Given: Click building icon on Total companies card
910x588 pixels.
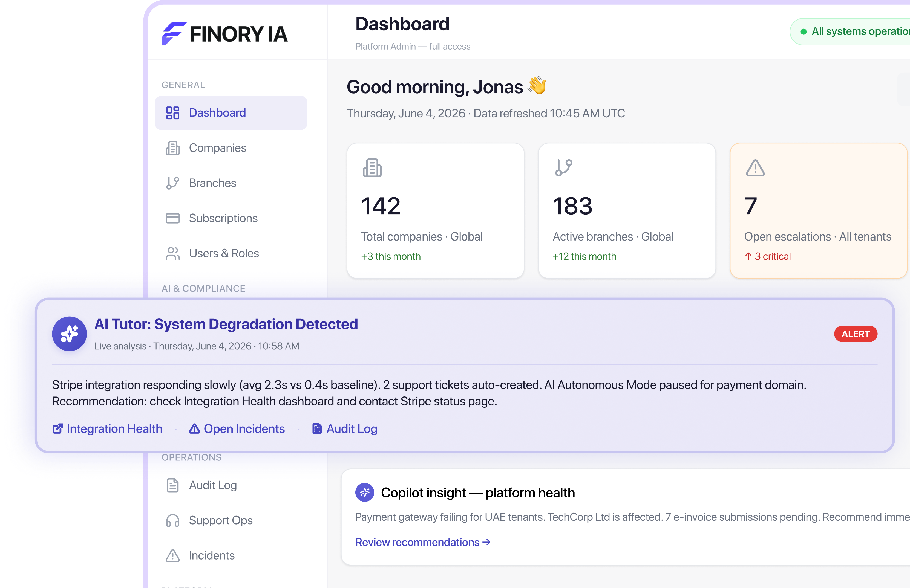Looking at the screenshot, I should (x=372, y=168).
